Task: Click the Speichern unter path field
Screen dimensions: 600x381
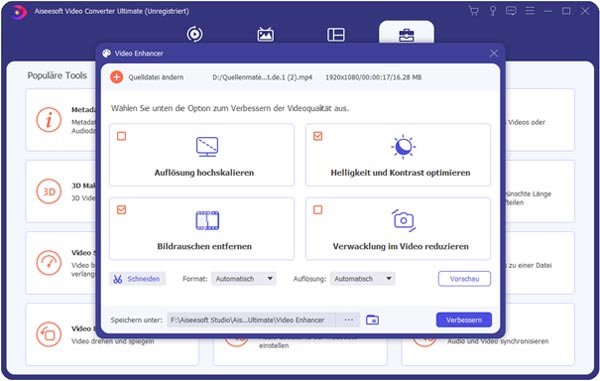Action: point(251,320)
